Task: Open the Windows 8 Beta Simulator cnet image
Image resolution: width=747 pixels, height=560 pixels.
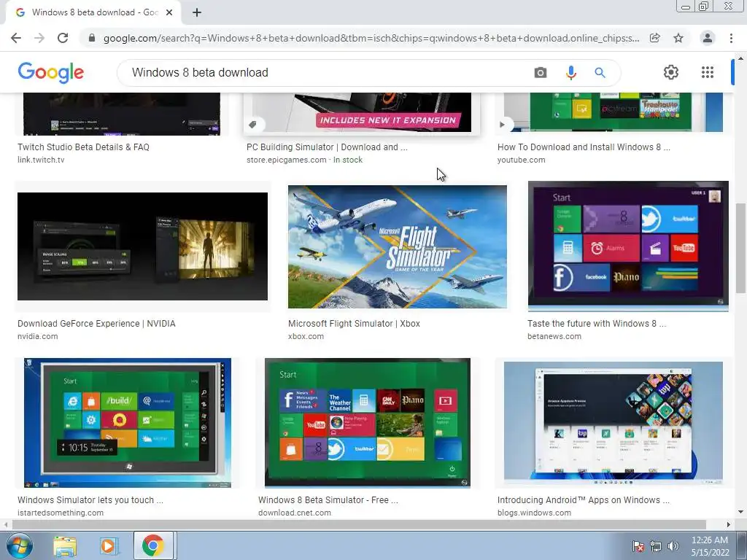Action: [368, 423]
